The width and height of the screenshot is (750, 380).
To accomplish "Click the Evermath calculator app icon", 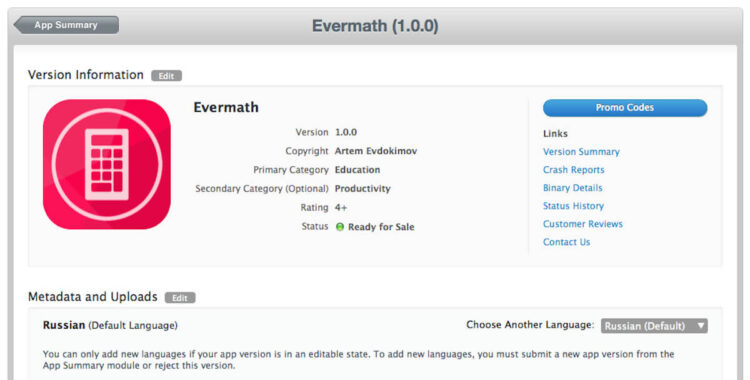I will click(107, 164).
